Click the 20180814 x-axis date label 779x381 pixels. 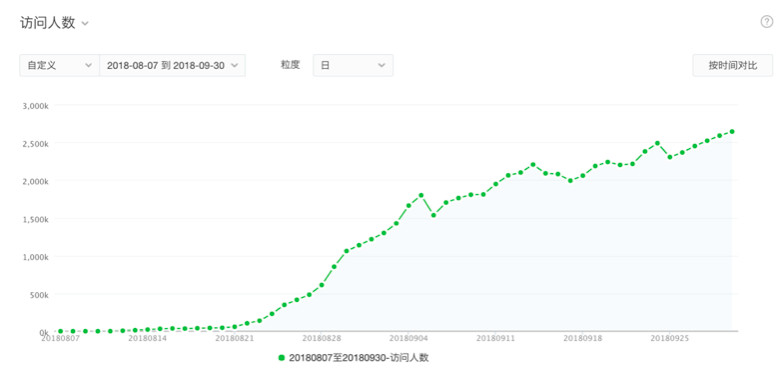point(147,338)
